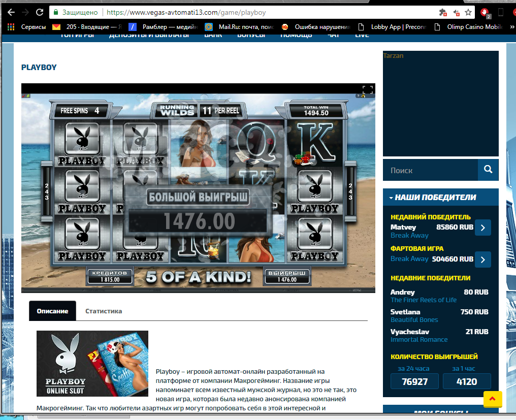Image resolution: width=516 pixels, height=420 pixels.
Task: Open arrow next to Matvey 85860 RUB
Action: [x=482, y=228]
